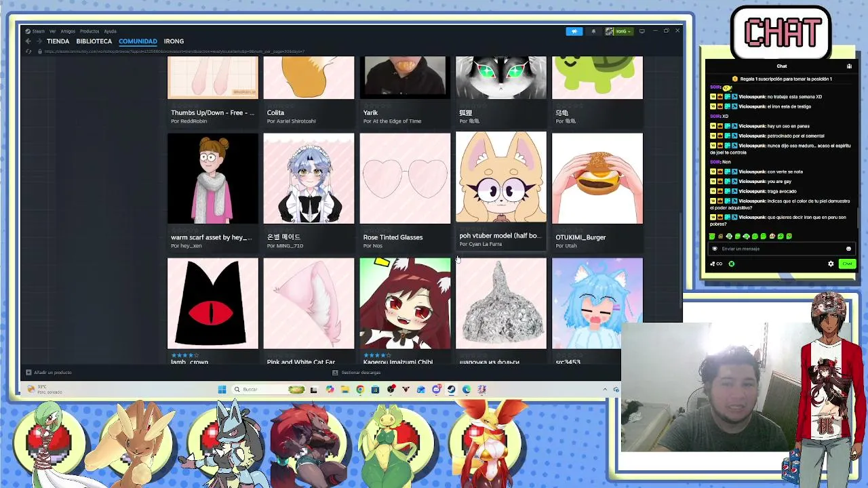
Task: Open Steam from the taskbar
Action: coord(451,389)
